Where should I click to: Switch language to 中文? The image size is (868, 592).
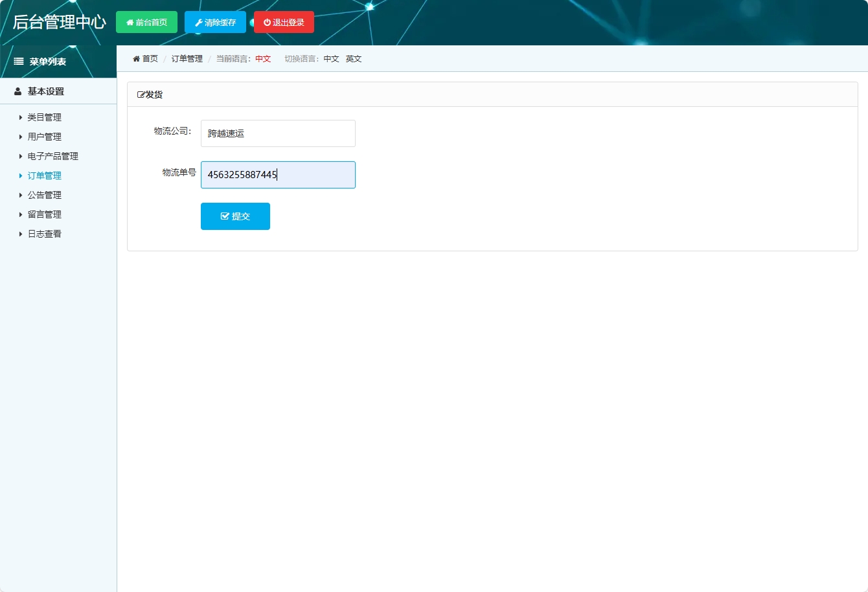(x=331, y=58)
